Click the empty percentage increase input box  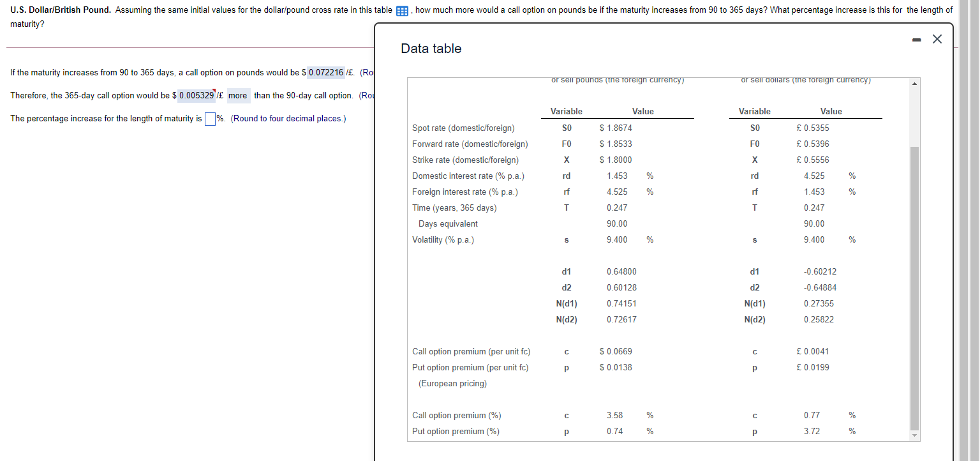click(210, 119)
